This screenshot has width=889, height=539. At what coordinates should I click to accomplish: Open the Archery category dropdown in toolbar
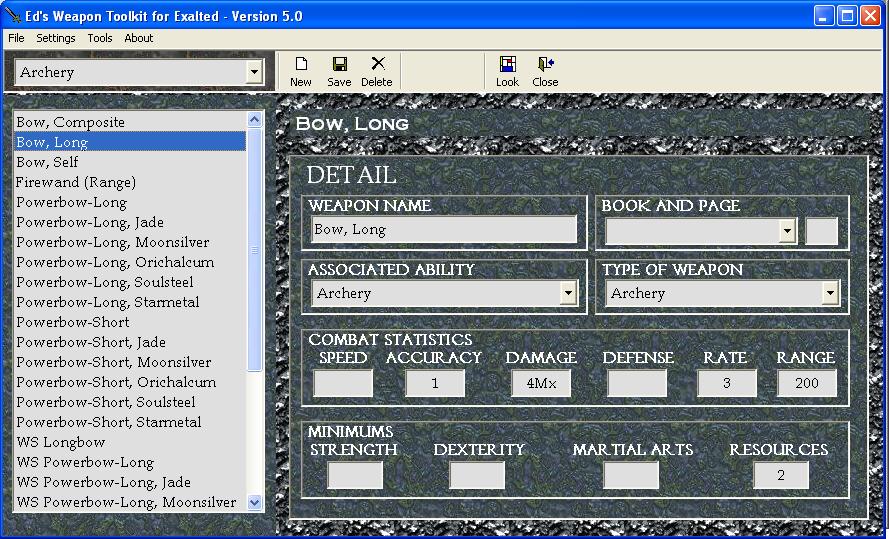254,72
